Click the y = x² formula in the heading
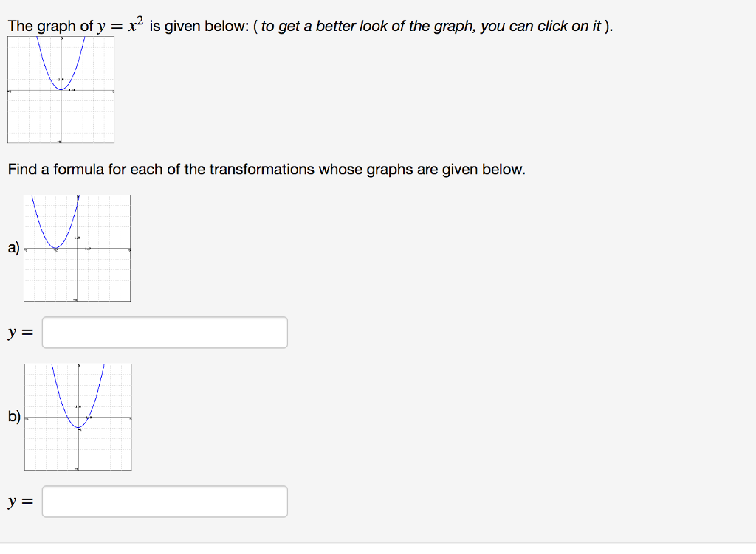Viewport: 756px width, 554px height. point(120,25)
